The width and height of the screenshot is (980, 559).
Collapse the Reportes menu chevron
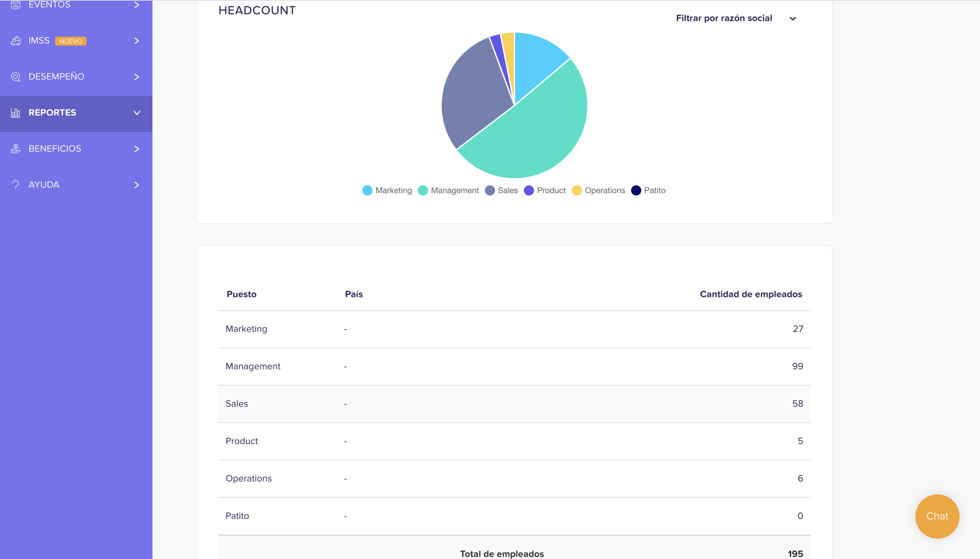tap(137, 113)
